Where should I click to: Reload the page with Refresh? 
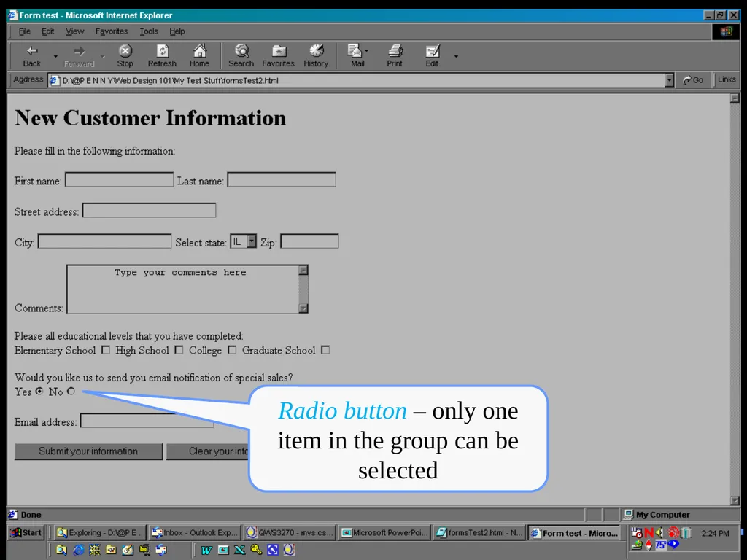coord(162,55)
